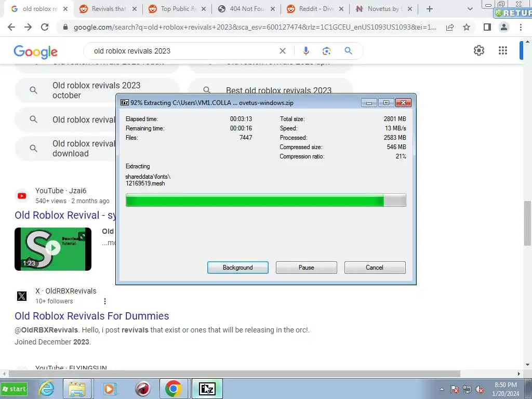The image size is (532, 399).
Task: Clear the Google search box with X
Action: click(x=282, y=51)
